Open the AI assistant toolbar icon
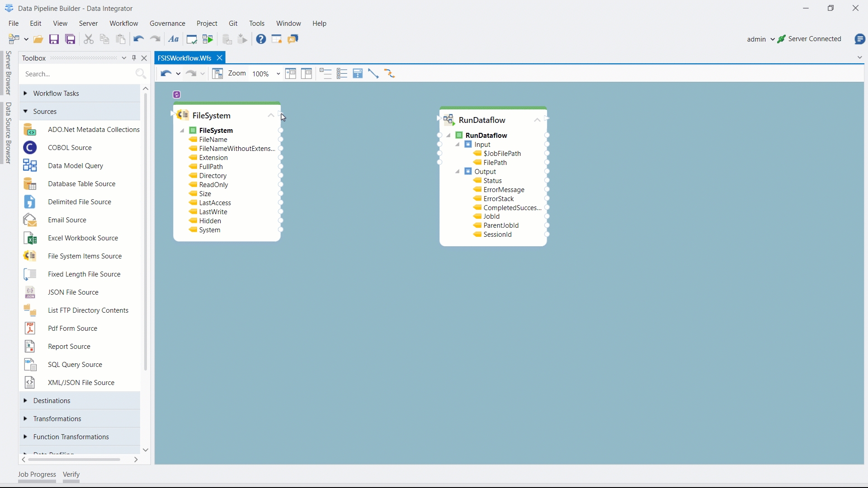Screen dimensions: 868x488 pyautogui.click(x=293, y=39)
